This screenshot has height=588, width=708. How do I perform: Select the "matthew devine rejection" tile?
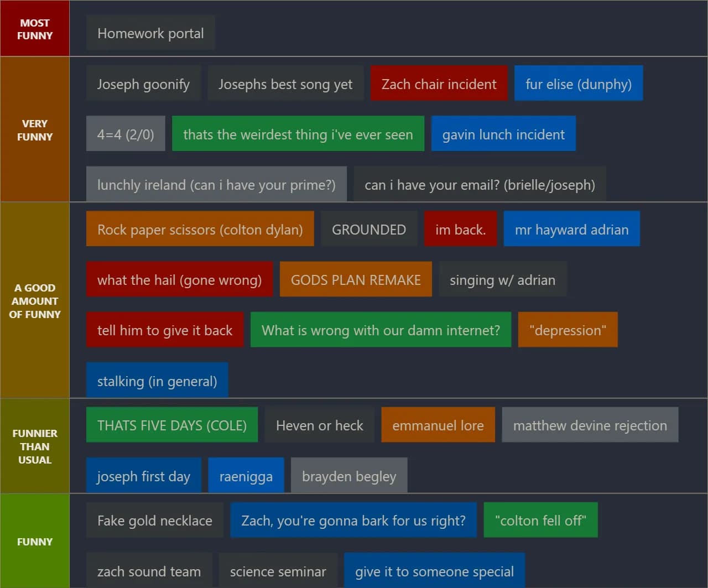tap(590, 425)
